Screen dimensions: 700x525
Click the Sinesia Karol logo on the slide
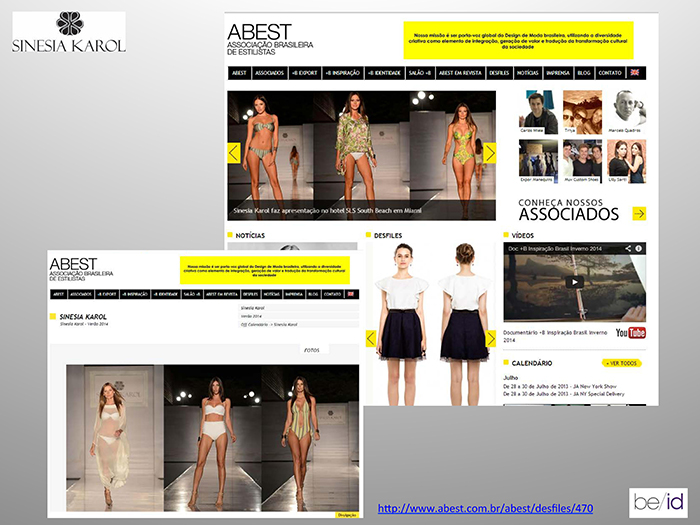pos(69,32)
